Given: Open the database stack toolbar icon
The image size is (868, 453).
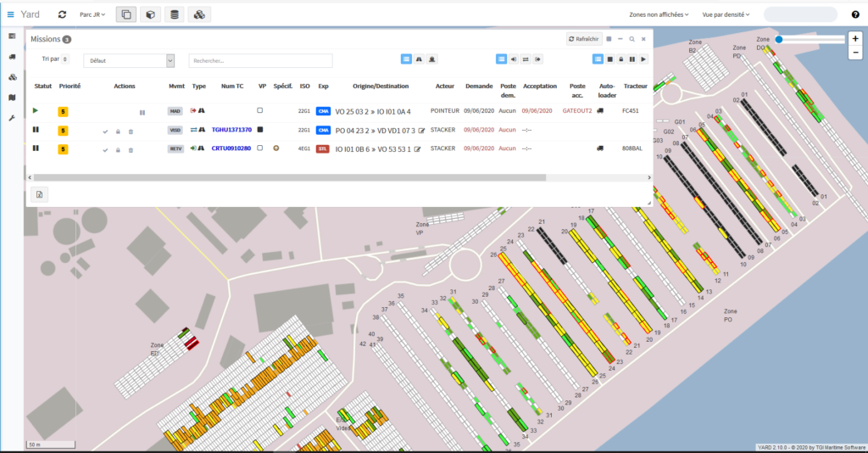Looking at the screenshot, I should point(175,14).
